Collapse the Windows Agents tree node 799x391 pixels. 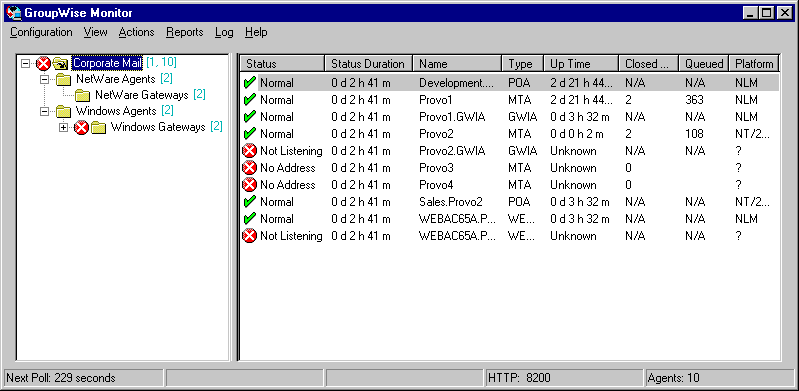pyautogui.click(x=44, y=111)
